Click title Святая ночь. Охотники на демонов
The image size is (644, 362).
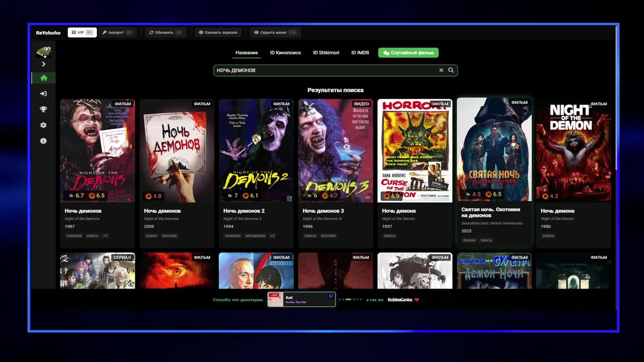tap(491, 212)
